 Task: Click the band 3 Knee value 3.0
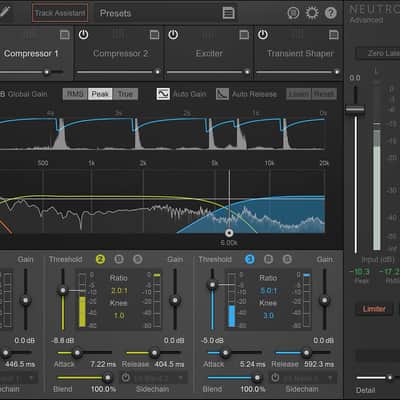pyautogui.click(x=268, y=315)
